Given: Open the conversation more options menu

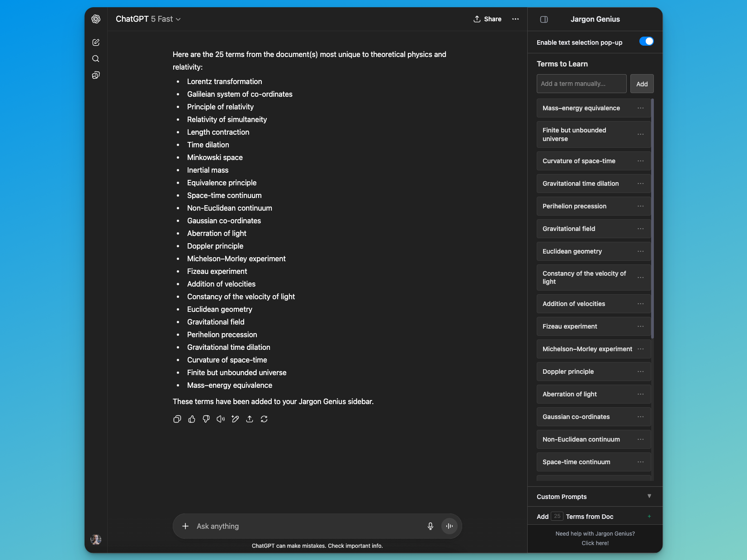Looking at the screenshot, I should [x=515, y=19].
